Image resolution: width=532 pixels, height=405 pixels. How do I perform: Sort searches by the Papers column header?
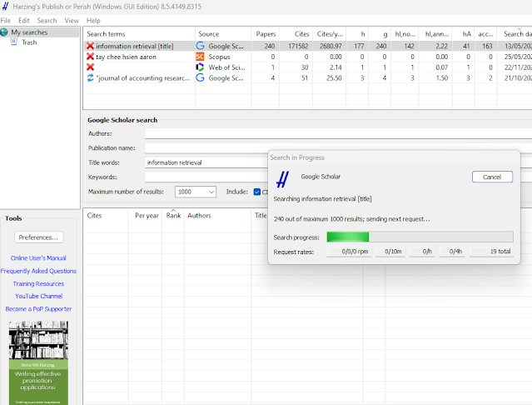pos(266,34)
